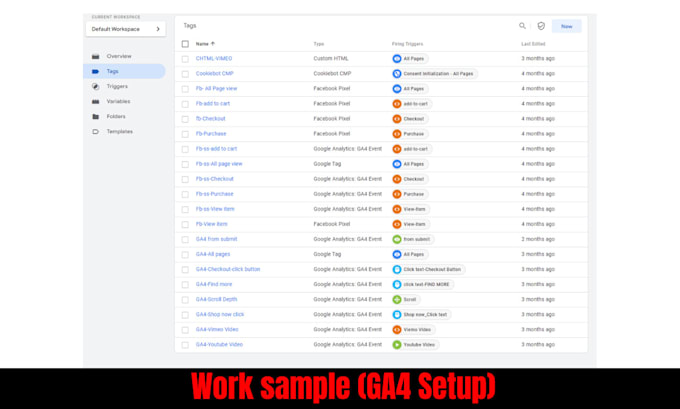Click View-Item trigger icon in Fb-View Item row
Viewport: 680px width, 409px height.
396,224
